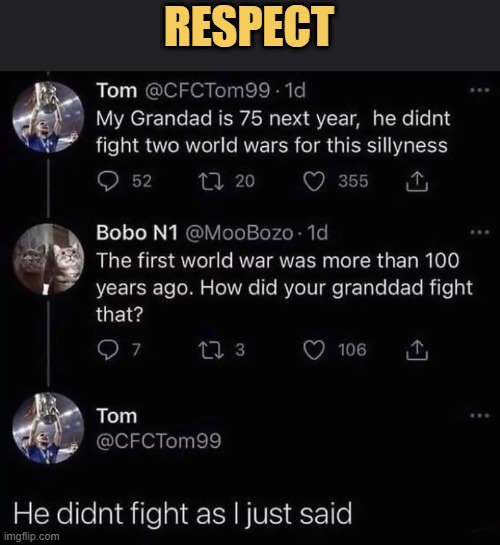
Task: Reply to Tom's Grandad tweet
Action: 108,181
